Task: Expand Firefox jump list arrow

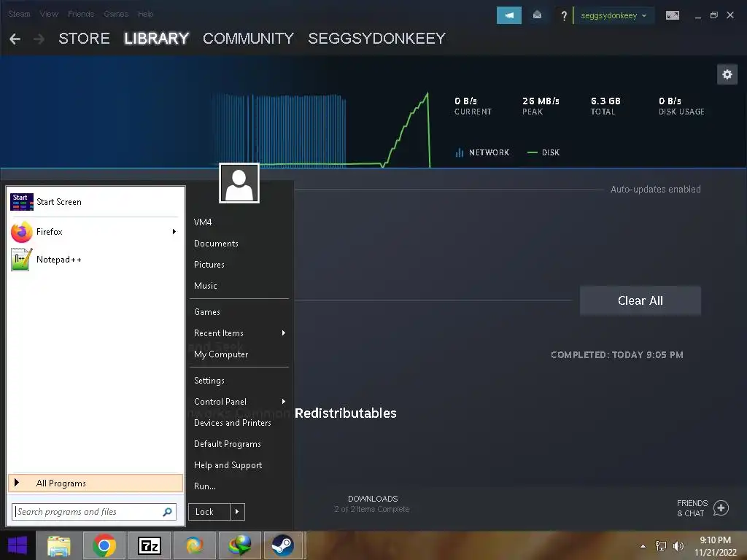Action: 174,232
